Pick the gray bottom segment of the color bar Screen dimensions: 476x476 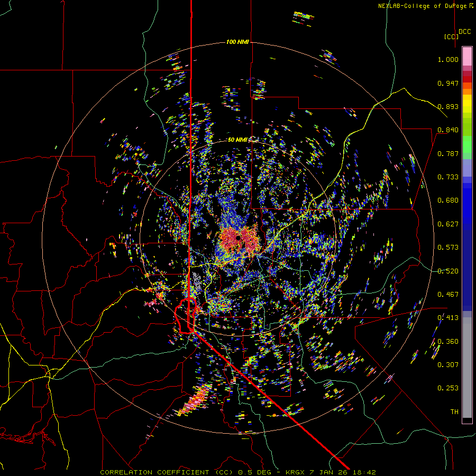pos(467,368)
